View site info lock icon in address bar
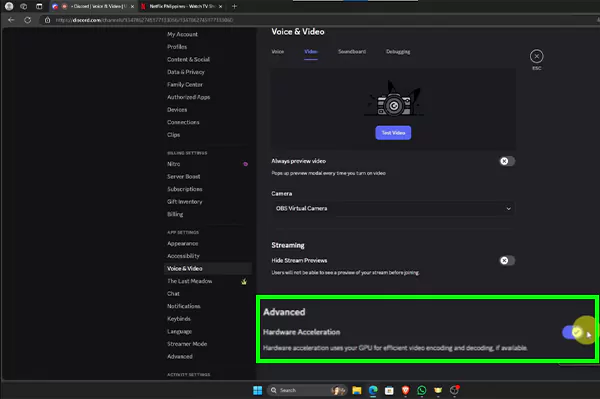Viewport: 600px width, 399px height. [47, 20]
